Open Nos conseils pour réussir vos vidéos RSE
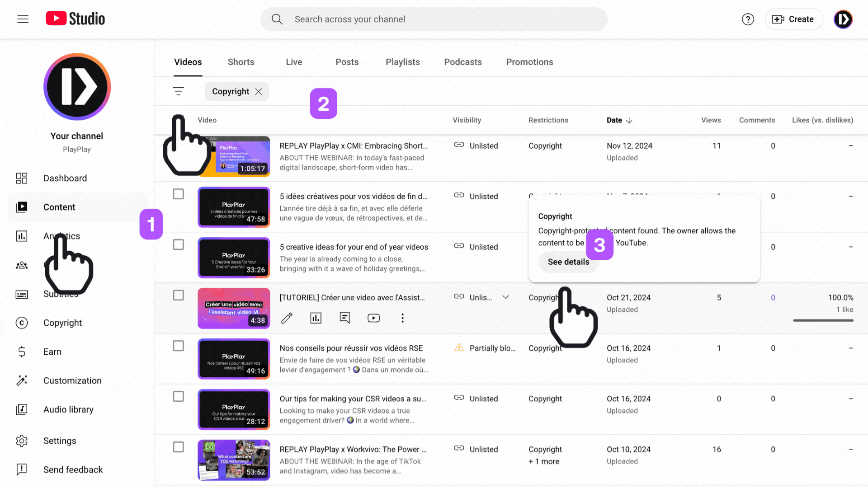 tap(351, 348)
